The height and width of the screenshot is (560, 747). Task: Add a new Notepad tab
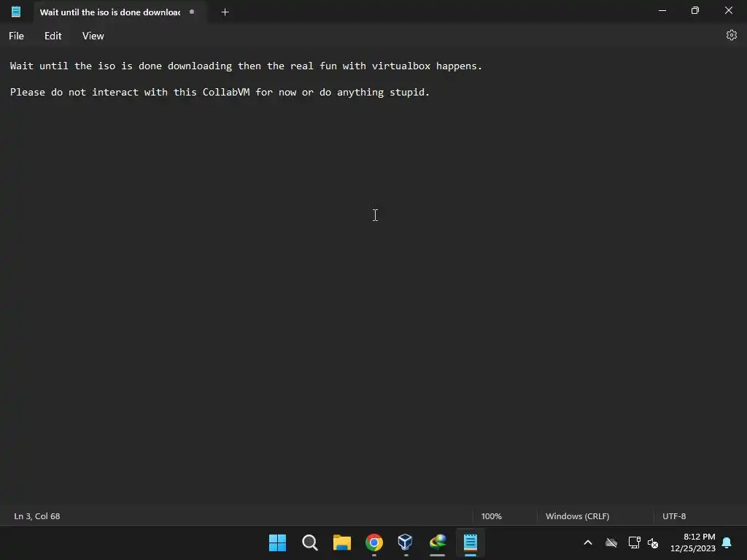tap(225, 12)
